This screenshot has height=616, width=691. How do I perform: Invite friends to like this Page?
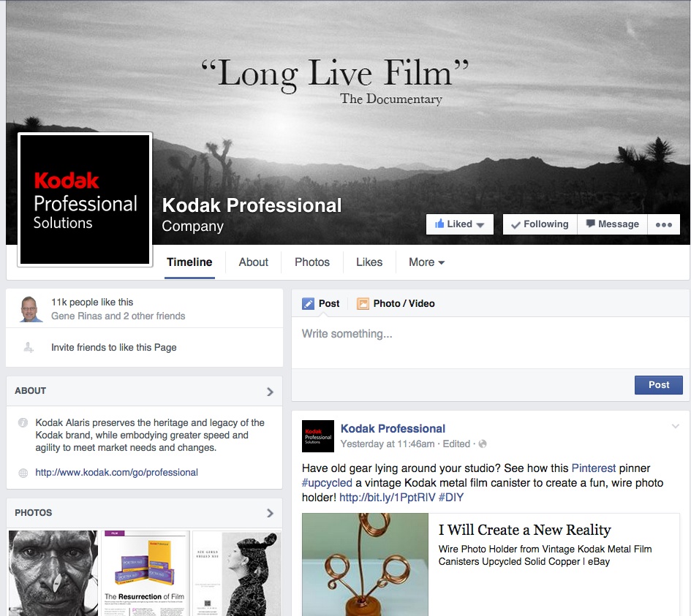(x=113, y=347)
